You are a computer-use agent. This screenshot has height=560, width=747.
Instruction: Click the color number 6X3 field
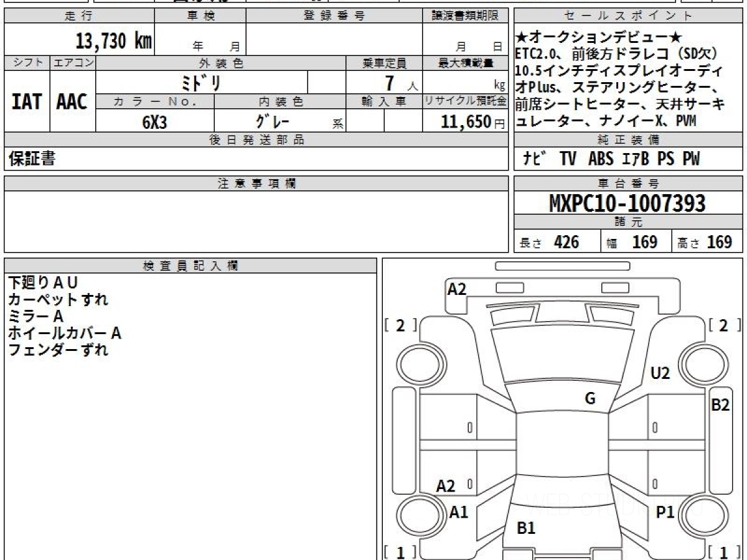click(154, 122)
